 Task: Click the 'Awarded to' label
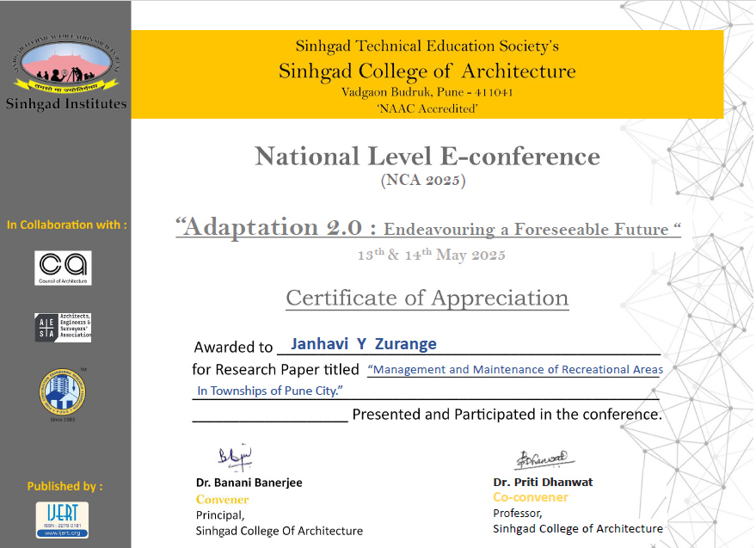point(233,348)
